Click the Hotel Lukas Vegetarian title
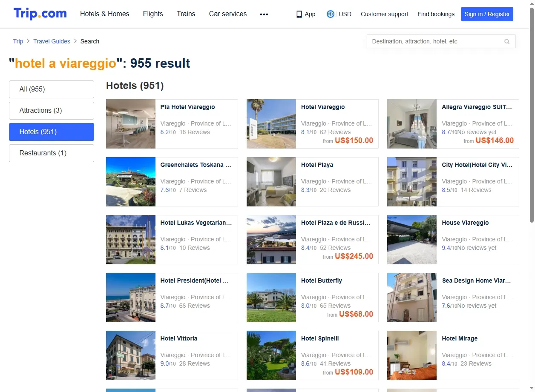The image size is (535, 392). (196, 223)
